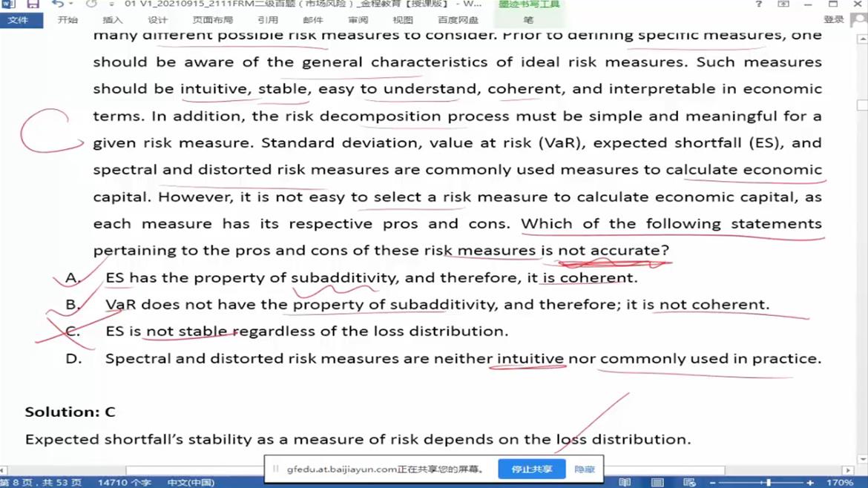Click 'Expected shortfall's stability' explanation line
Screen dimensions: 868x488
click(358, 439)
